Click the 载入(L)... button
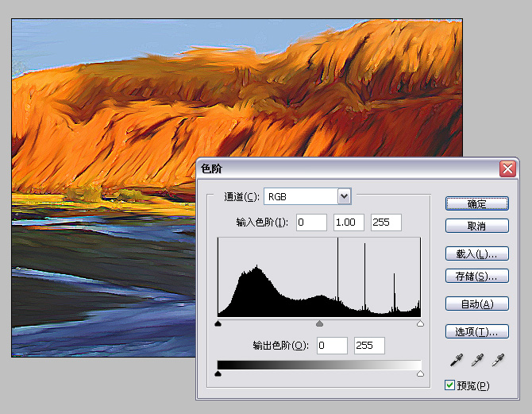The image size is (532, 414). pos(476,253)
